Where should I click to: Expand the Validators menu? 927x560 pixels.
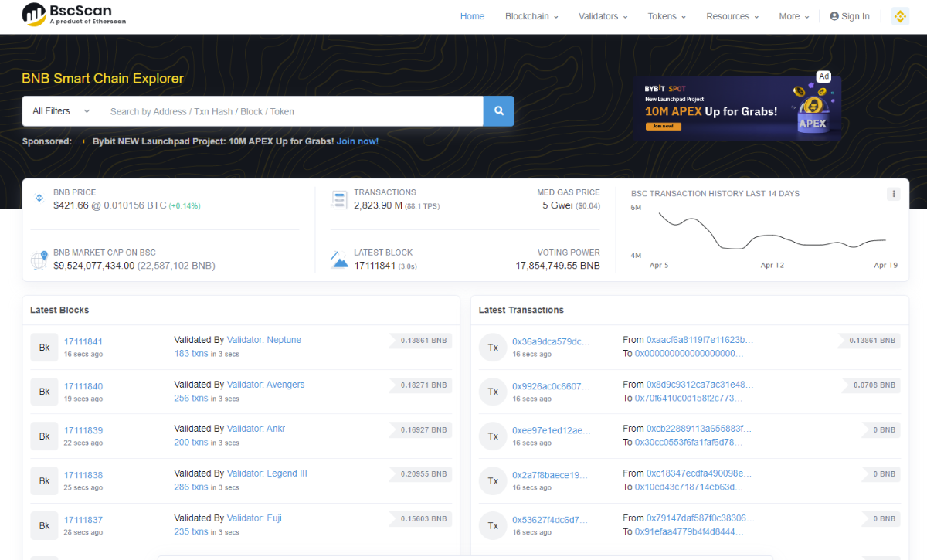tap(603, 16)
